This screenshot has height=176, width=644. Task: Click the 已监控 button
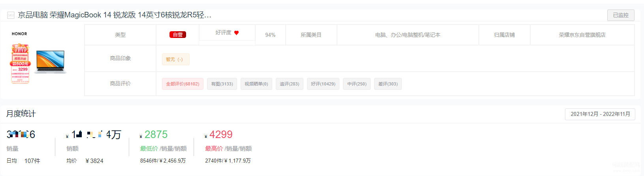[621, 15]
